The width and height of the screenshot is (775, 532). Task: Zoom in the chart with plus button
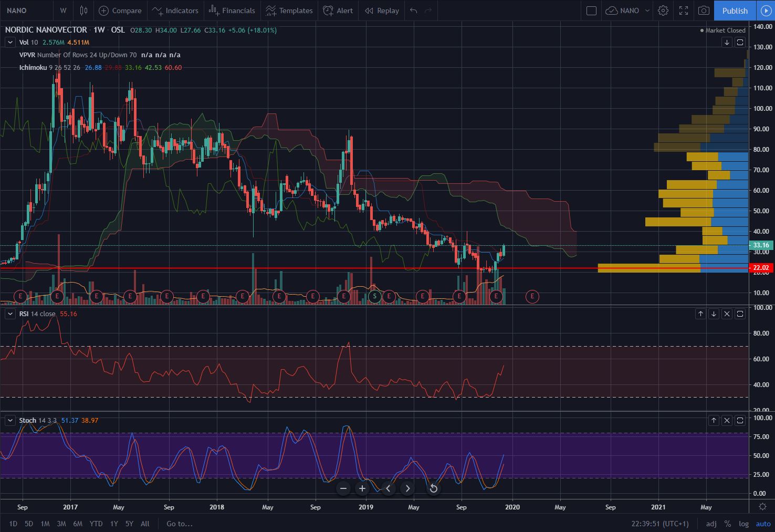pyautogui.click(x=362, y=488)
